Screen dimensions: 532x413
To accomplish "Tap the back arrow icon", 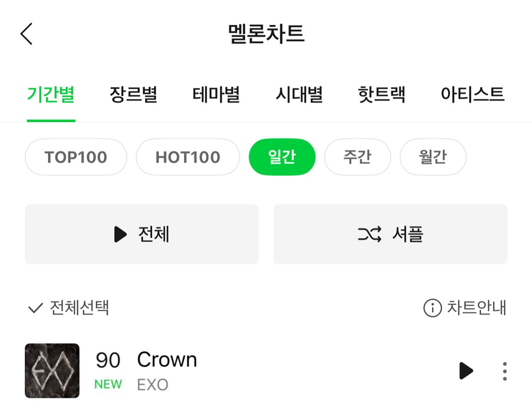I will pyautogui.click(x=26, y=34).
